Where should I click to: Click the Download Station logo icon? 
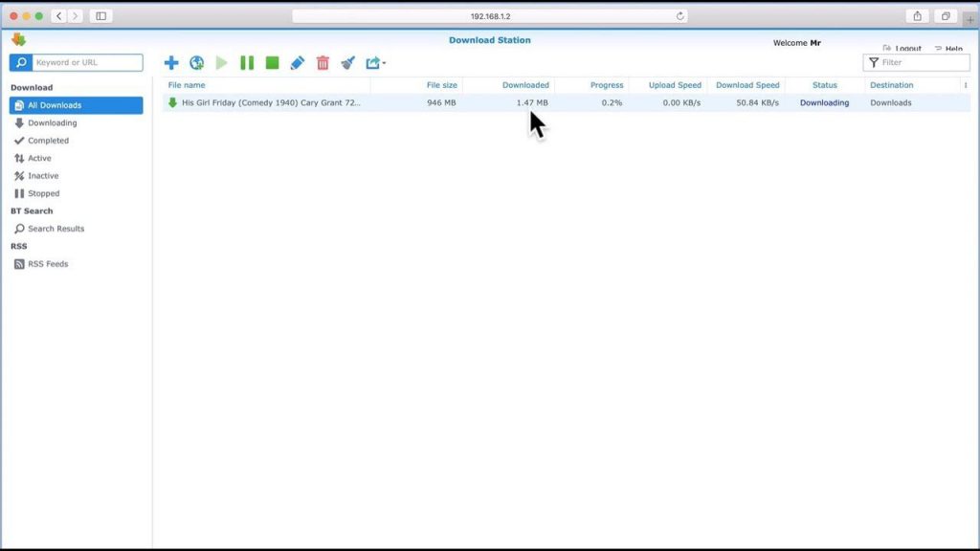point(19,40)
